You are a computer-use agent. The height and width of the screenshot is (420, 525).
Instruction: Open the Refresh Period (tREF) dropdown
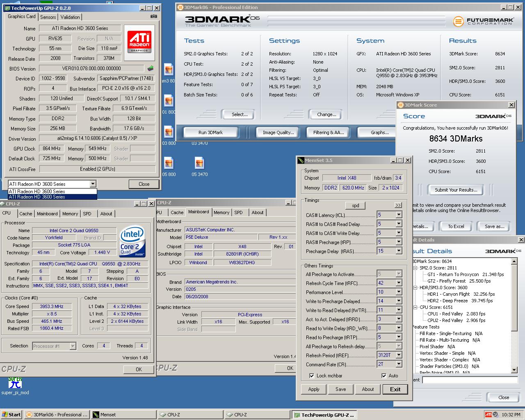pos(399,355)
